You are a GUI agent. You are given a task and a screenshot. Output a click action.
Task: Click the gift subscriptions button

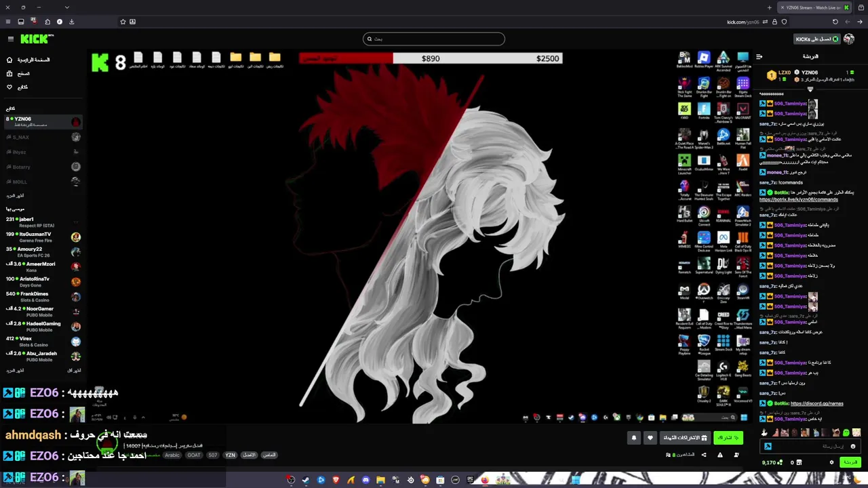pos(684,438)
